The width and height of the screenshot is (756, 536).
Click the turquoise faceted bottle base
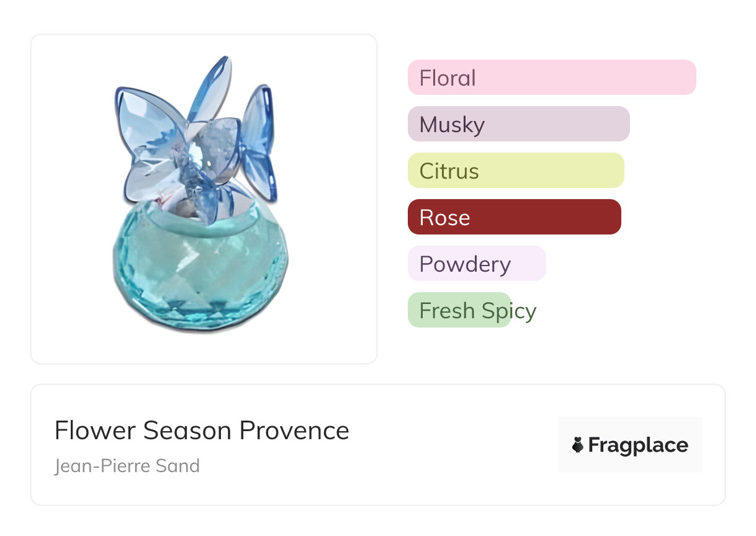click(x=200, y=267)
